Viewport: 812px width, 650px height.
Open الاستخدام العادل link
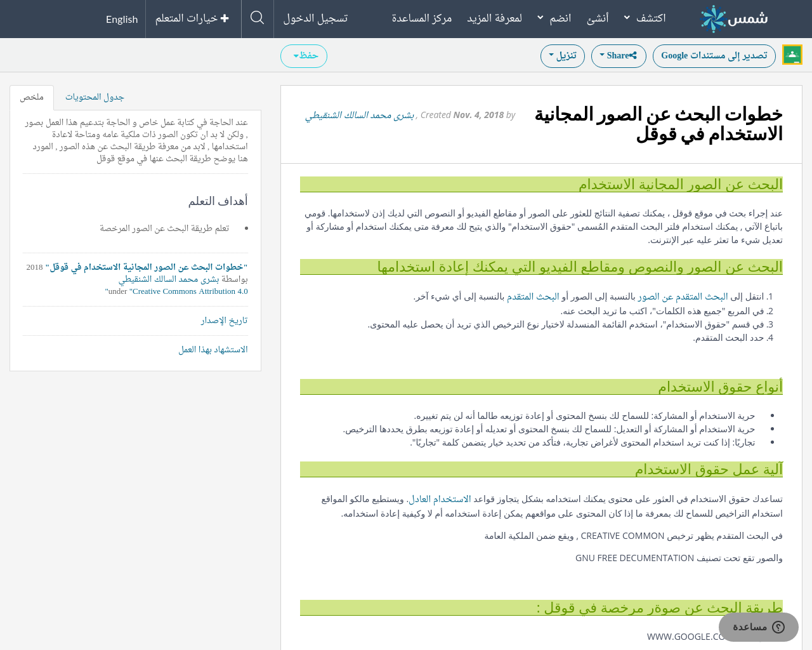440,499
